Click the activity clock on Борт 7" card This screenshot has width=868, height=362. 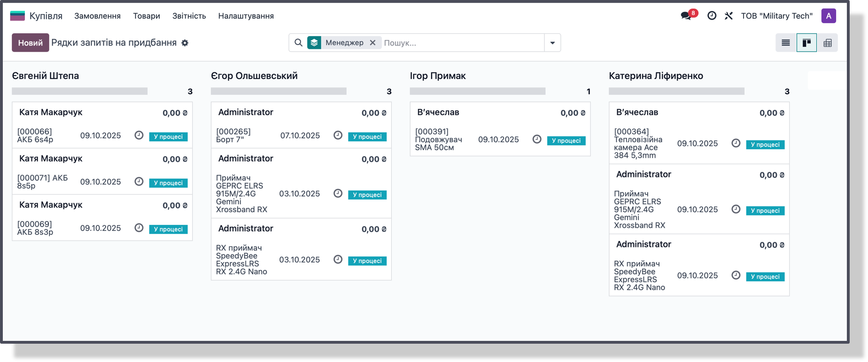[338, 135]
